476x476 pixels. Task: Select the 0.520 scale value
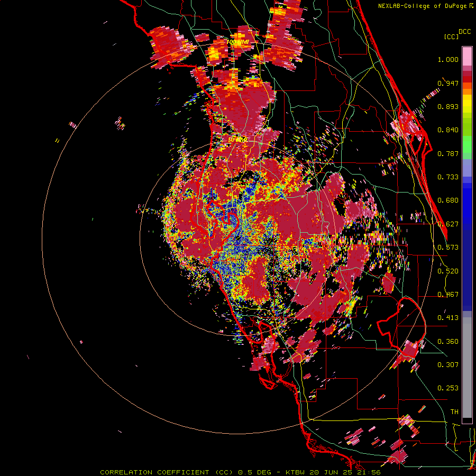[448, 271]
